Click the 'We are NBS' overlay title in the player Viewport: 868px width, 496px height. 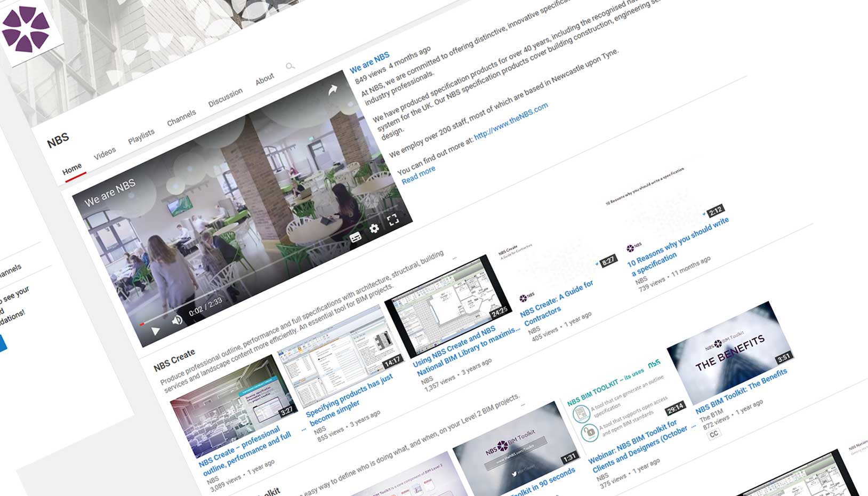pos(110,193)
